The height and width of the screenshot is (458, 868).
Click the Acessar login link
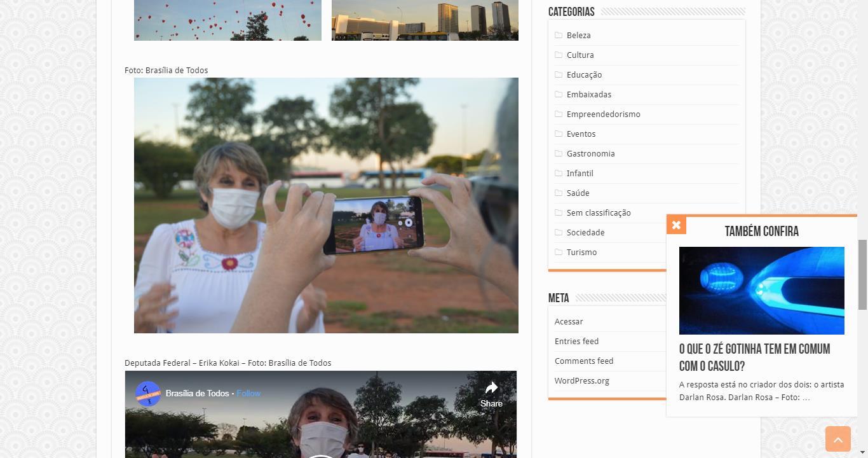click(x=569, y=321)
